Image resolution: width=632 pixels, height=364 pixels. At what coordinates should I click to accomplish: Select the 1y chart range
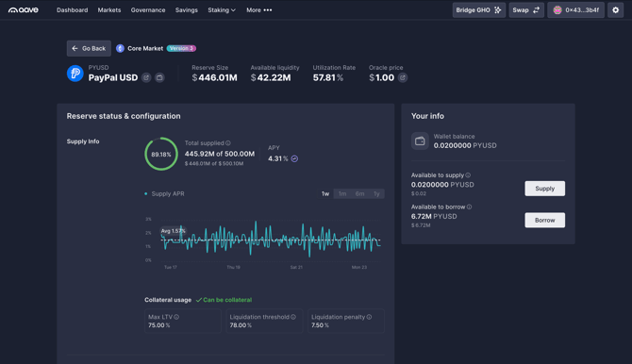[x=376, y=194]
